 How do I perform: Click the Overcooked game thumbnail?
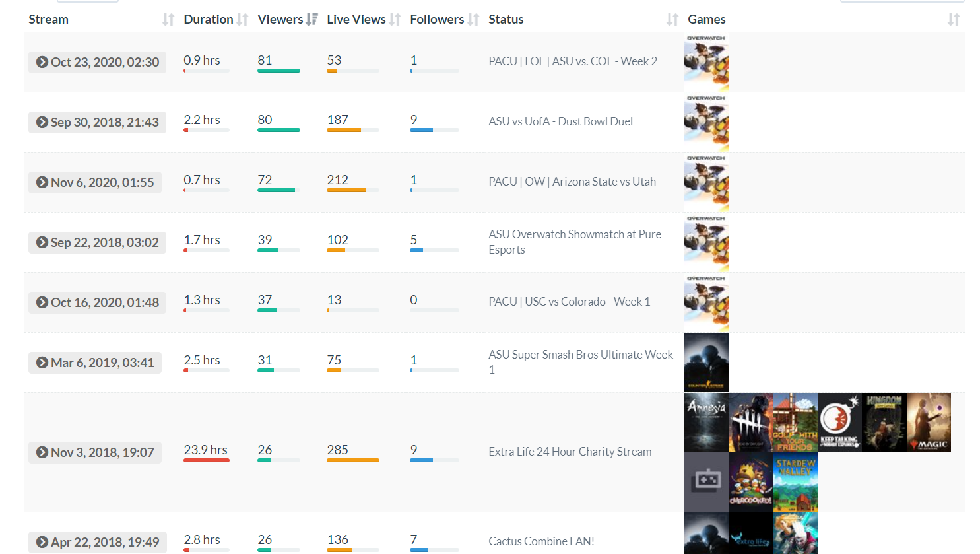click(x=750, y=482)
